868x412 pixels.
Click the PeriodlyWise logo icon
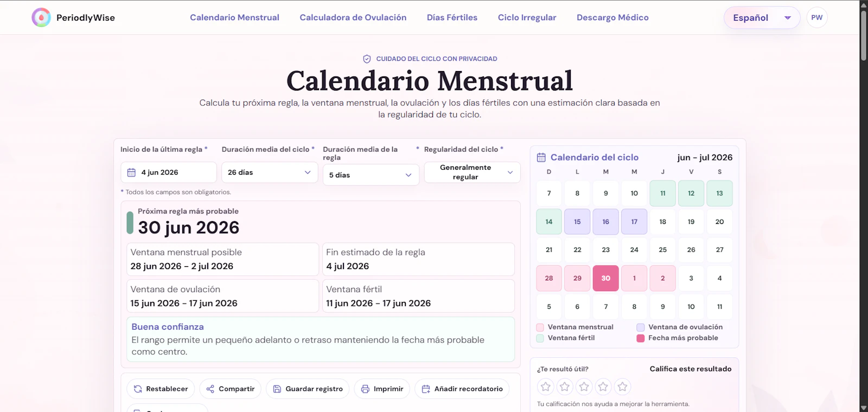point(41,17)
